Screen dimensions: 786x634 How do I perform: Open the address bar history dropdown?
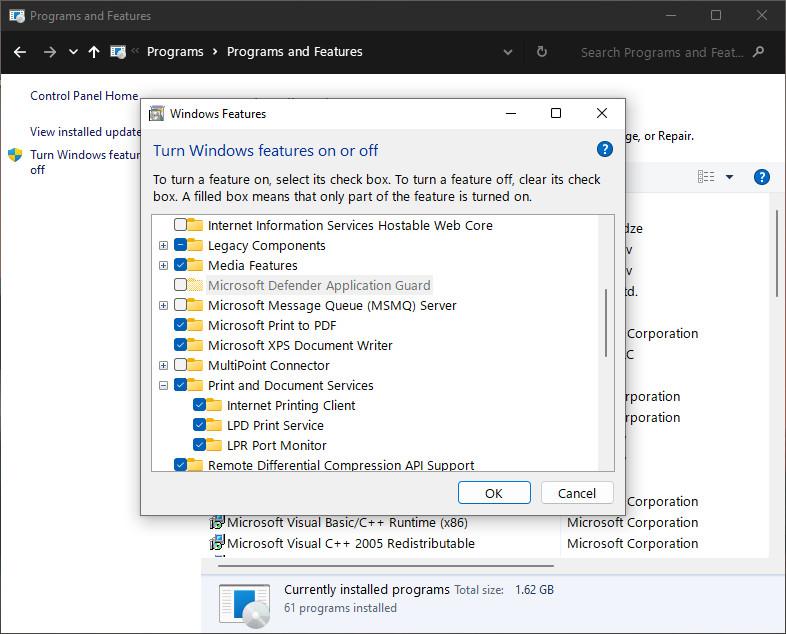(x=508, y=52)
